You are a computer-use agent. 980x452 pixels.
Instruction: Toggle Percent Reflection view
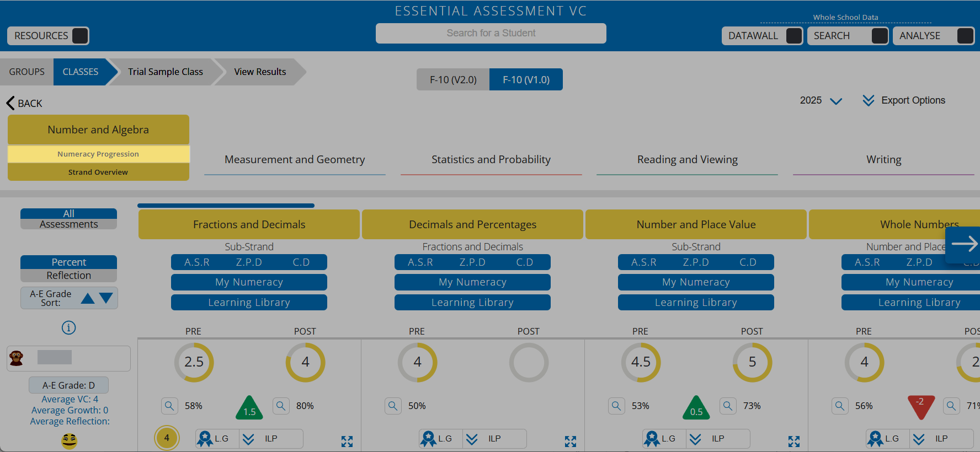(x=69, y=268)
